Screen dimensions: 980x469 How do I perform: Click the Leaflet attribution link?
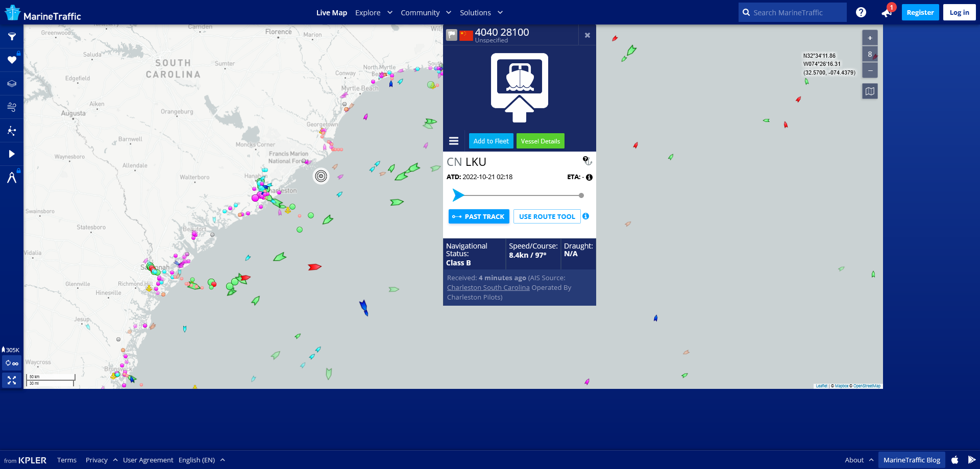click(821, 386)
